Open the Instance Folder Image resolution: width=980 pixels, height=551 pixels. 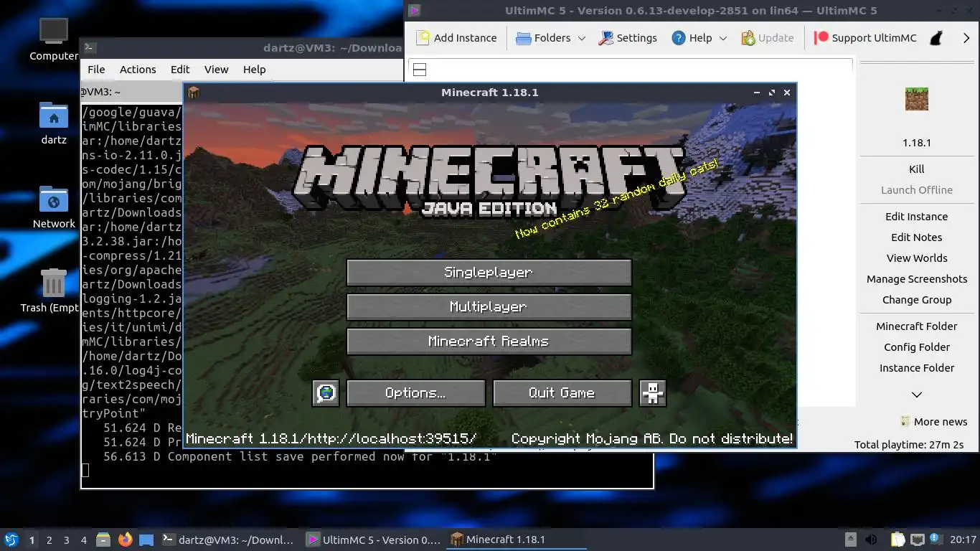pyautogui.click(x=916, y=368)
